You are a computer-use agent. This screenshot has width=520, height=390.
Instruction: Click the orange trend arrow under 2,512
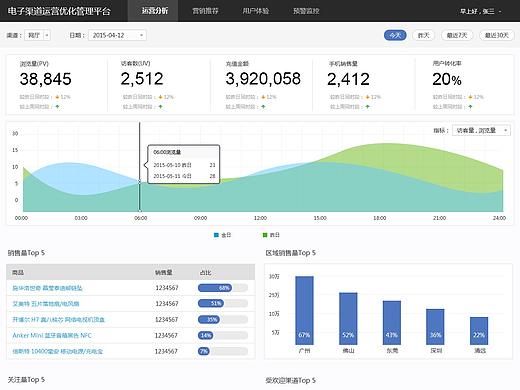coord(161,97)
